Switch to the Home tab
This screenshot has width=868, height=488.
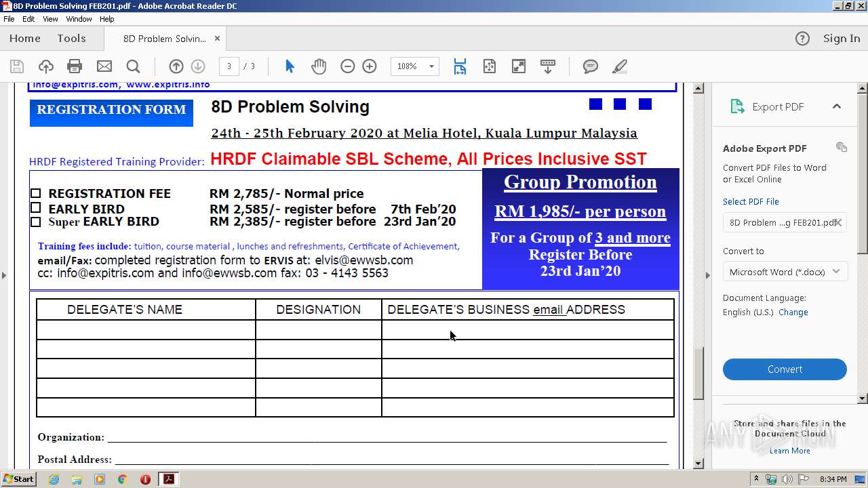coord(25,39)
